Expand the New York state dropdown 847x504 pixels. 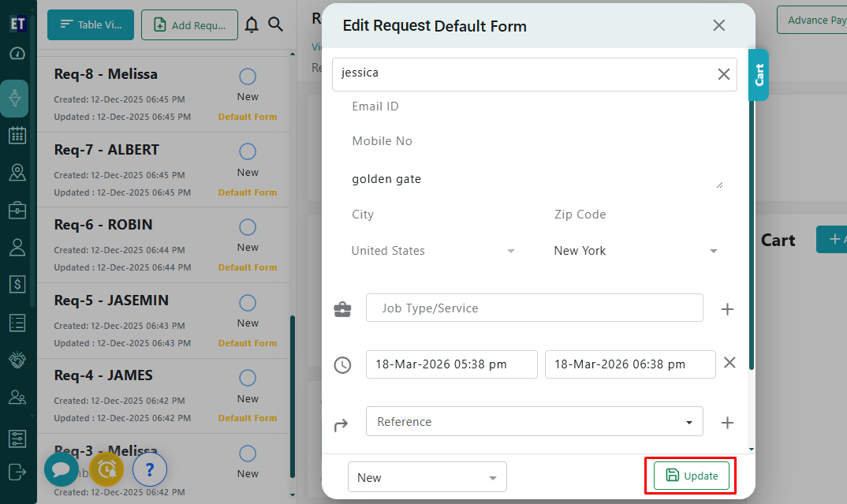point(636,251)
